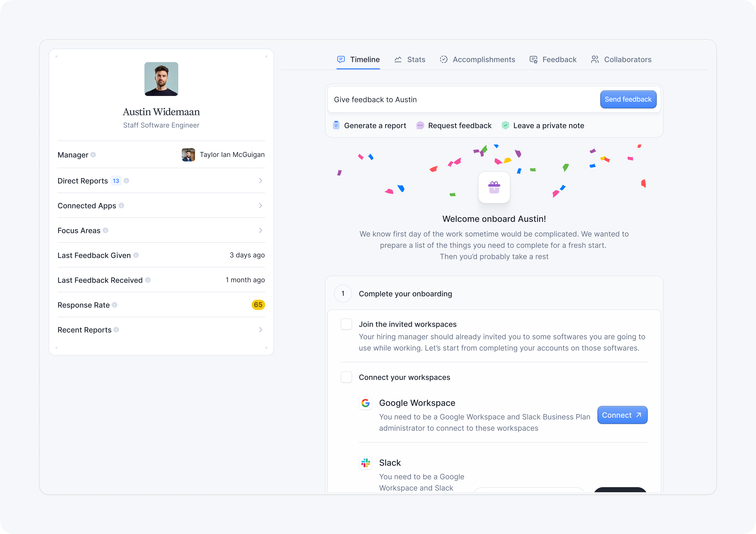Open the Stats tab

410,60
